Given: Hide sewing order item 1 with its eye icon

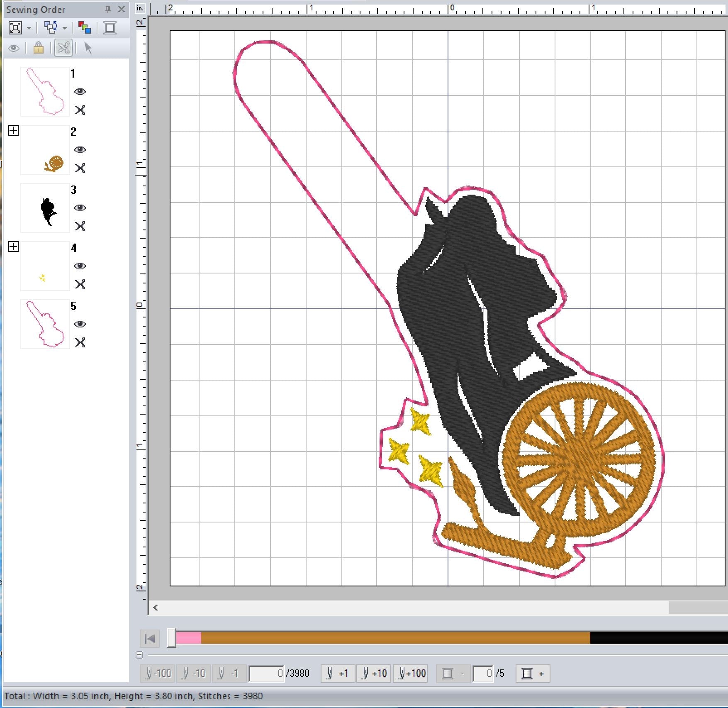Looking at the screenshot, I should [x=80, y=92].
